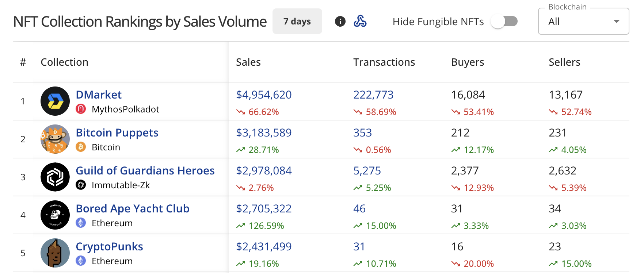Click Guild of Guardians transactions 5,275

[x=367, y=170]
